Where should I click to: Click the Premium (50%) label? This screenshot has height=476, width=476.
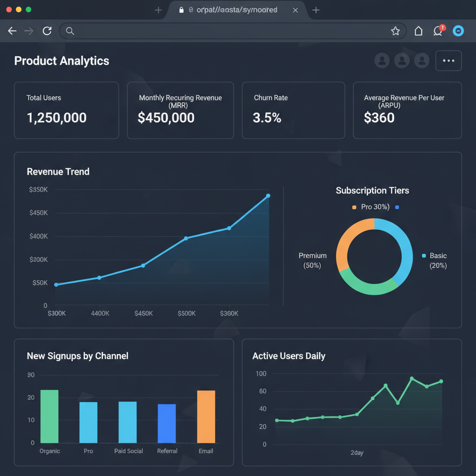coord(312,260)
